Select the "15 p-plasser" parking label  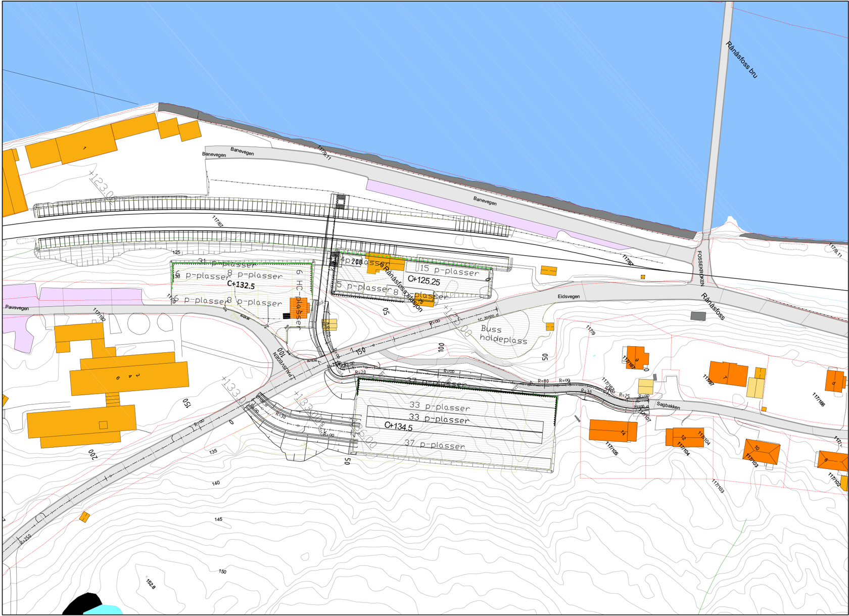(449, 270)
